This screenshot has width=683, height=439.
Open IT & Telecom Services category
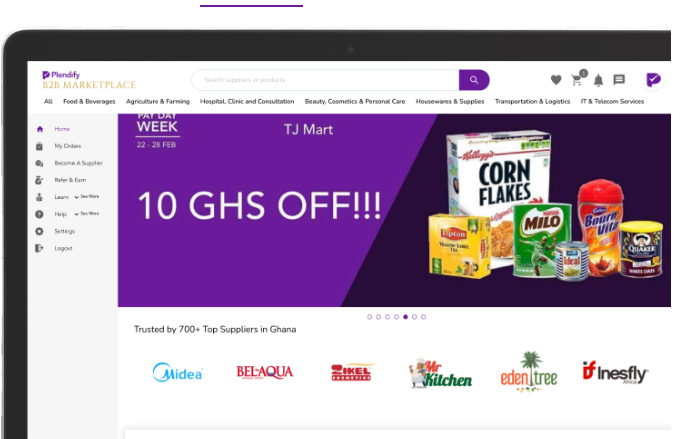612,101
